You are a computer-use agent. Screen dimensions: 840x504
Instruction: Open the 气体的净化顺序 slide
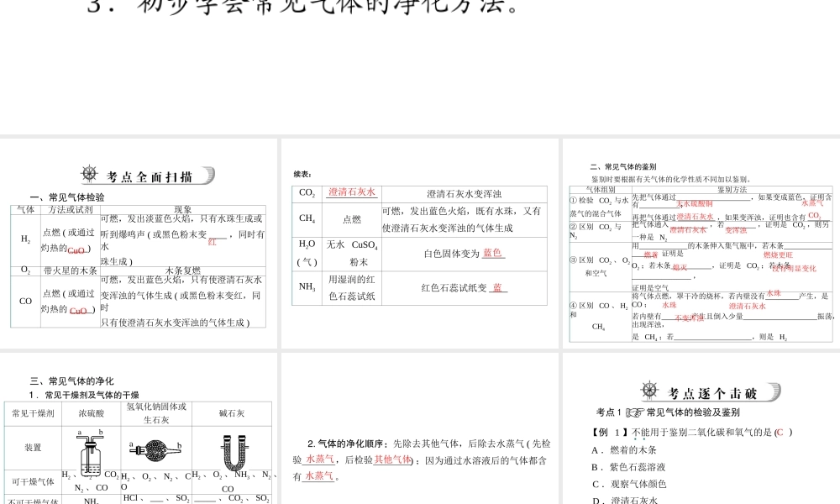pyautogui.click(x=419, y=428)
